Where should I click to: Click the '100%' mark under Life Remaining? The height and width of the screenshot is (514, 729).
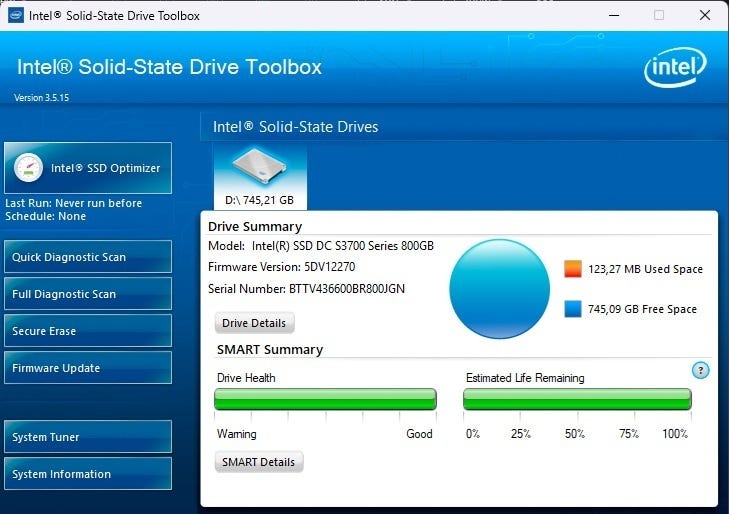(x=675, y=434)
